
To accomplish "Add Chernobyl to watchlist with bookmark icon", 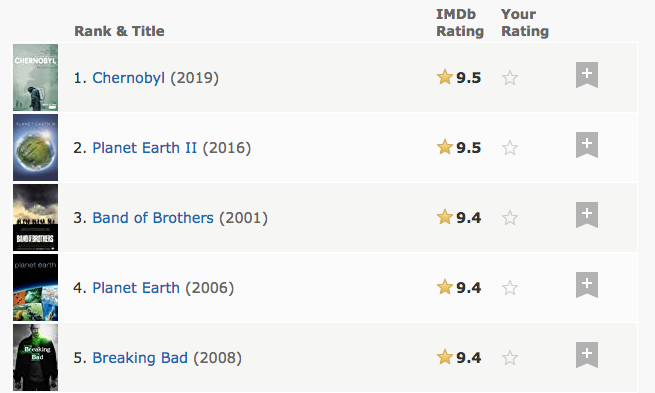I will click(x=587, y=75).
